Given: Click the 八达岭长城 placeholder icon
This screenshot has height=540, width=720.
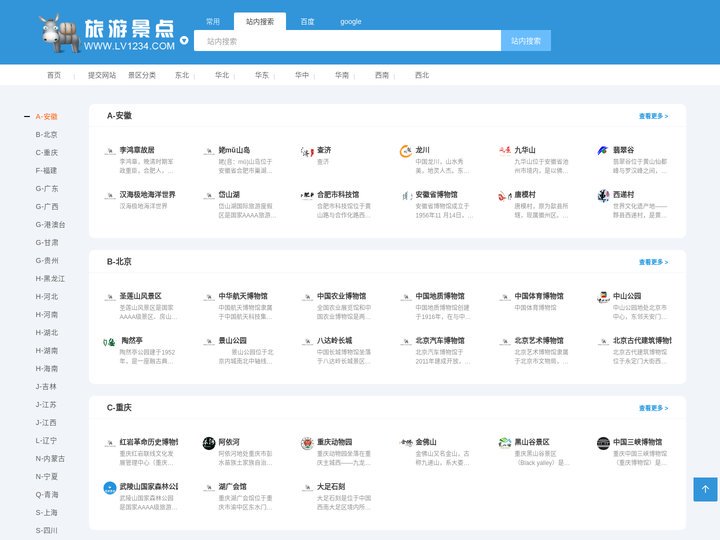Looking at the screenshot, I should (x=307, y=341).
